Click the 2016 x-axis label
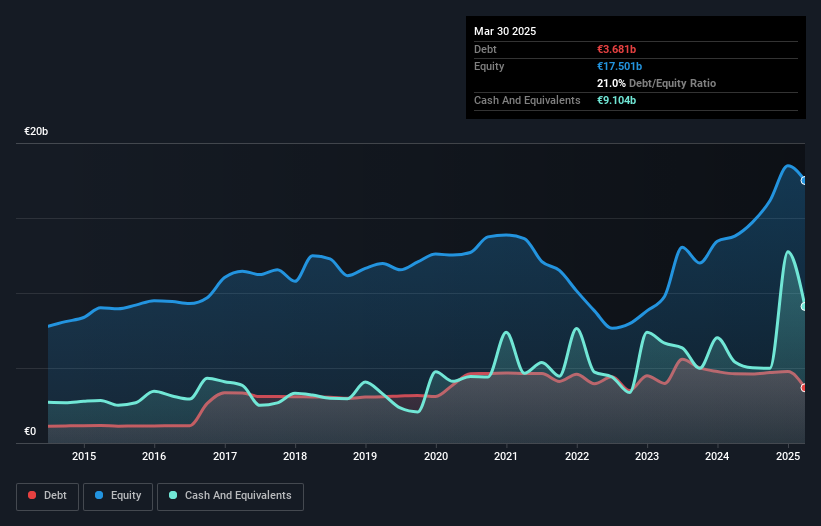 [x=154, y=456]
